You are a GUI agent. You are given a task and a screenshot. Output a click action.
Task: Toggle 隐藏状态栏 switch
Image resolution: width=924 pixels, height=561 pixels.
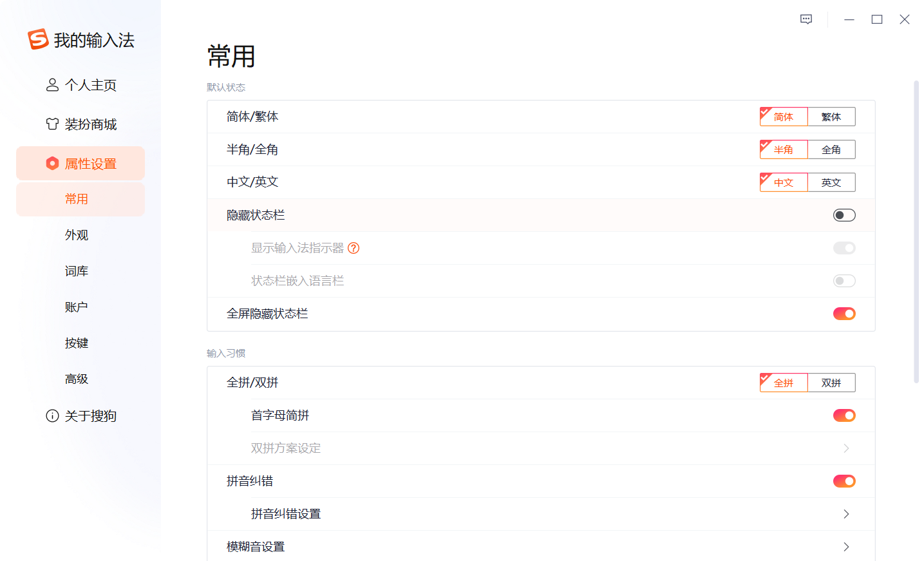844,215
